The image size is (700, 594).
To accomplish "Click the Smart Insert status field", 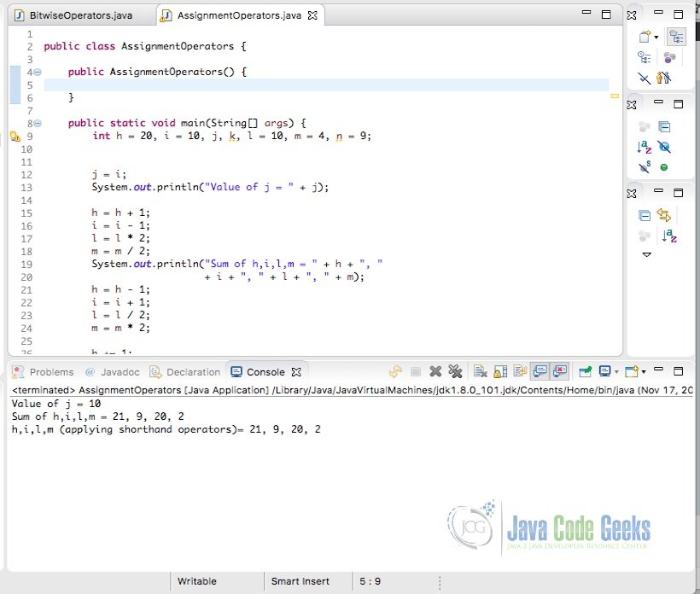I will [300, 580].
